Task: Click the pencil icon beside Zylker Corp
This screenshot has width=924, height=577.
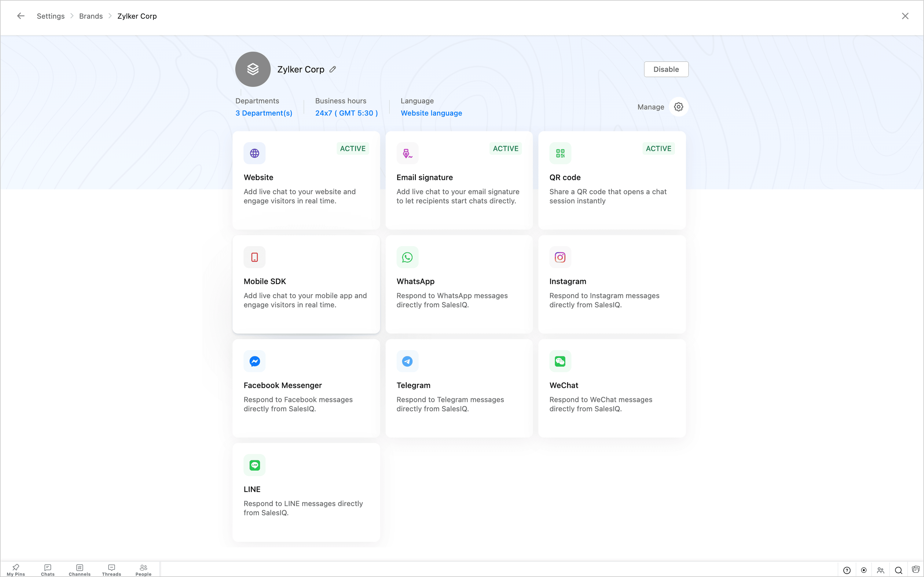Action: click(332, 69)
